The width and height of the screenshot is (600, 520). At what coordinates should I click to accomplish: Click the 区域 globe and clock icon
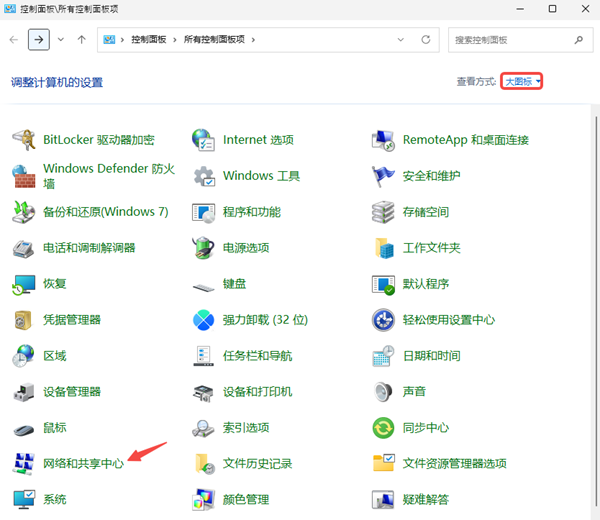click(x=24, y=356)
